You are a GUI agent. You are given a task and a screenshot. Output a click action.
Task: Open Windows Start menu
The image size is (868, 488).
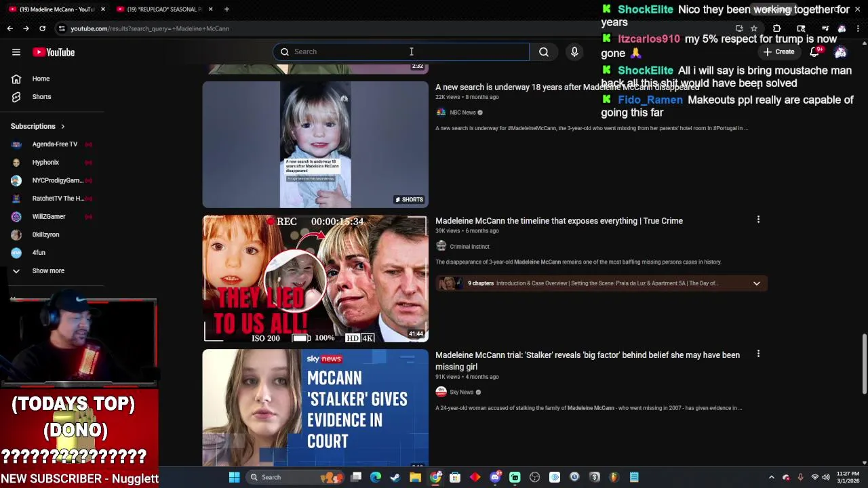coord(234,477)
